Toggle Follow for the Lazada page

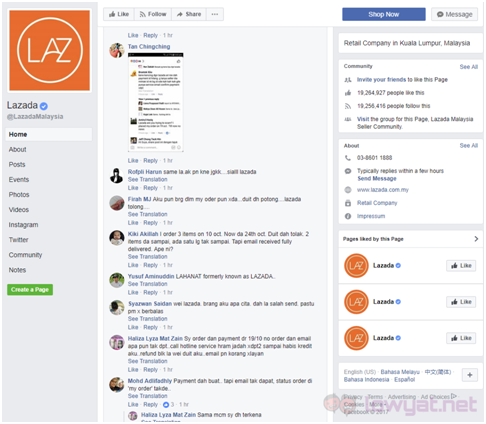pos(153,14)
